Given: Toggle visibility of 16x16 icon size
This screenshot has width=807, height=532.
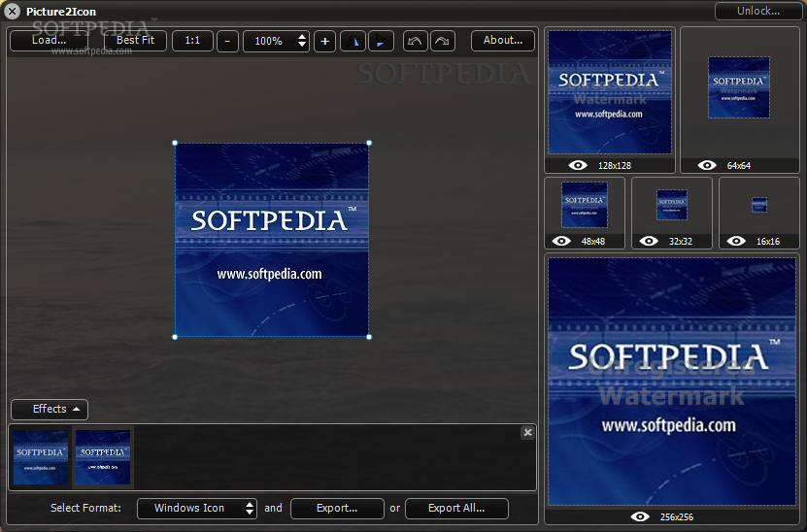Looking at the screenshot, I should [x=736, y=241].
